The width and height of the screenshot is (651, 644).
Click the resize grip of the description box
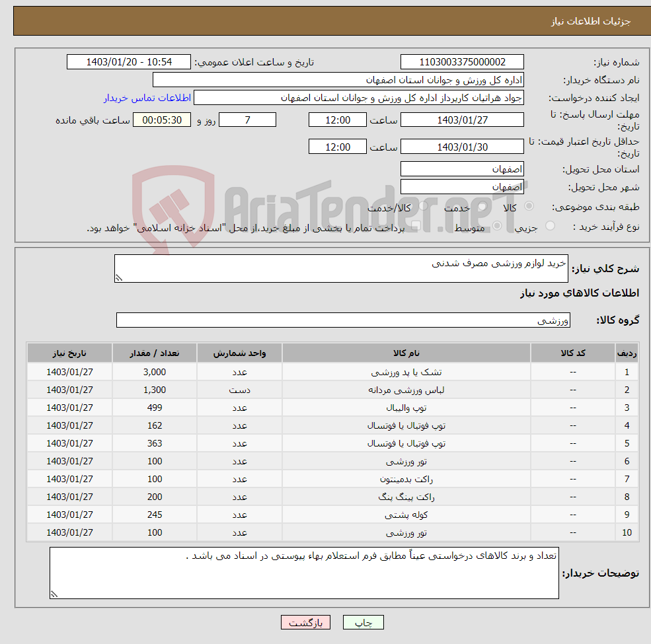pos(119,278)
